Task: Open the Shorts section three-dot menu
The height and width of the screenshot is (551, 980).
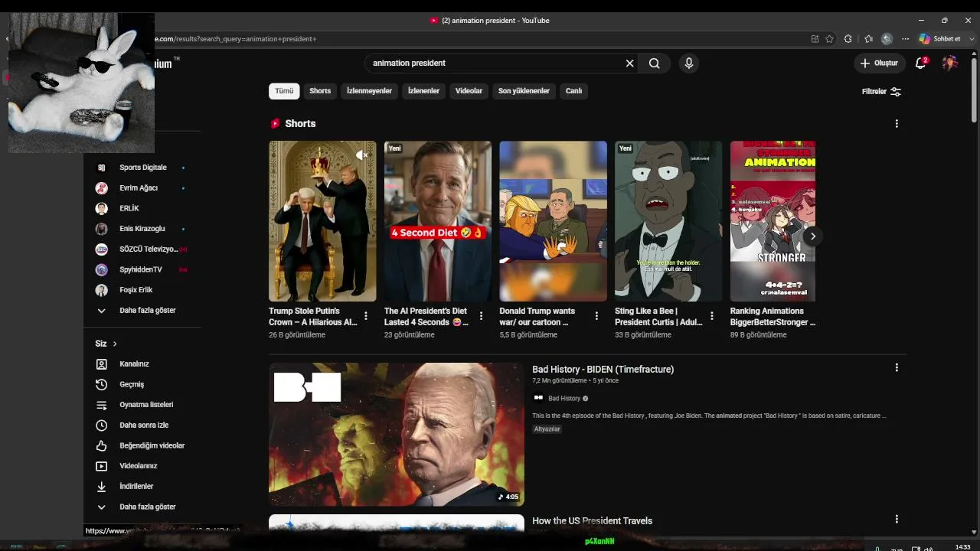Action: 897,123
